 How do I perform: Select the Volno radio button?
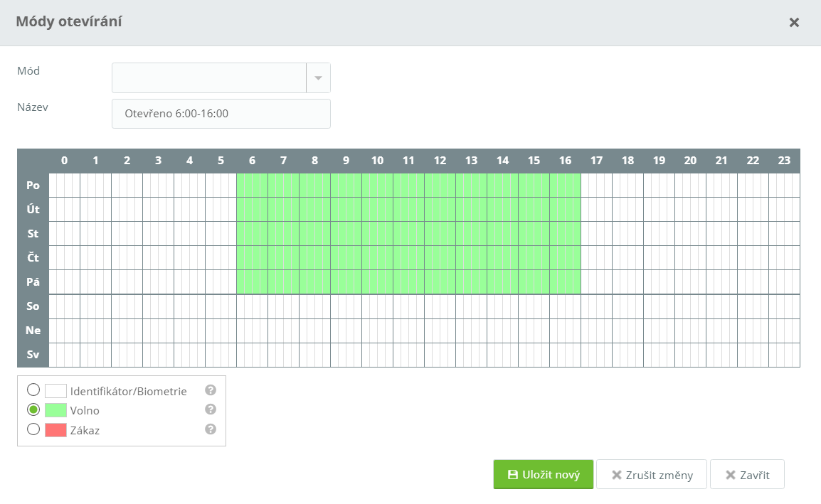(x=33, y=410)
